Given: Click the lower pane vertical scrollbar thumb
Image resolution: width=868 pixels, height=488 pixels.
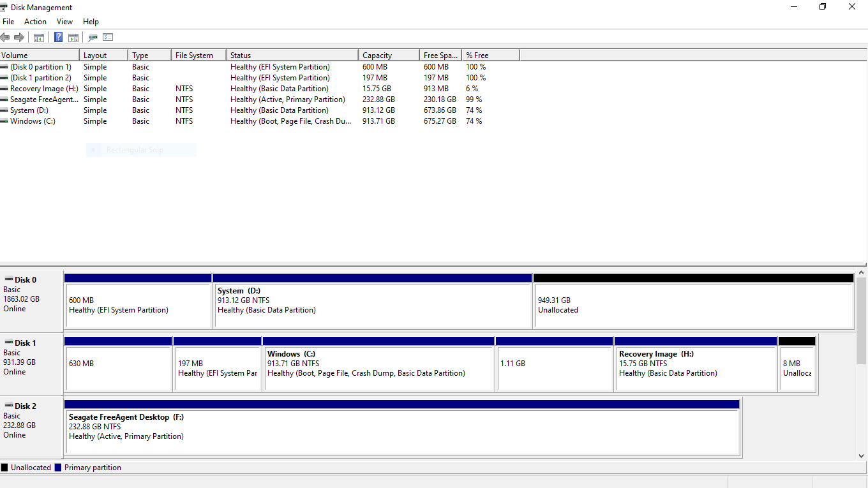Looking at the screenshot, I should point(862,321).
